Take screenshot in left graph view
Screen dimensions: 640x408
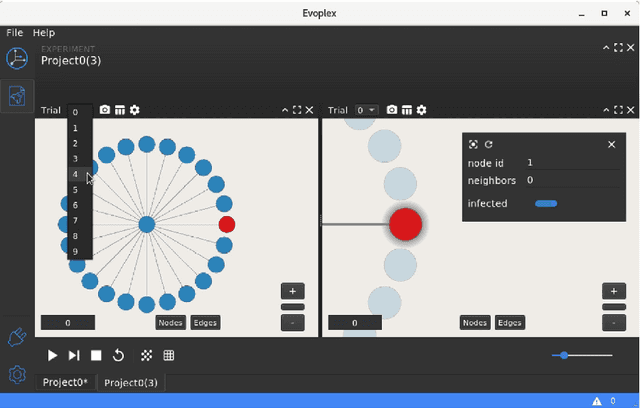pos(105,110)
